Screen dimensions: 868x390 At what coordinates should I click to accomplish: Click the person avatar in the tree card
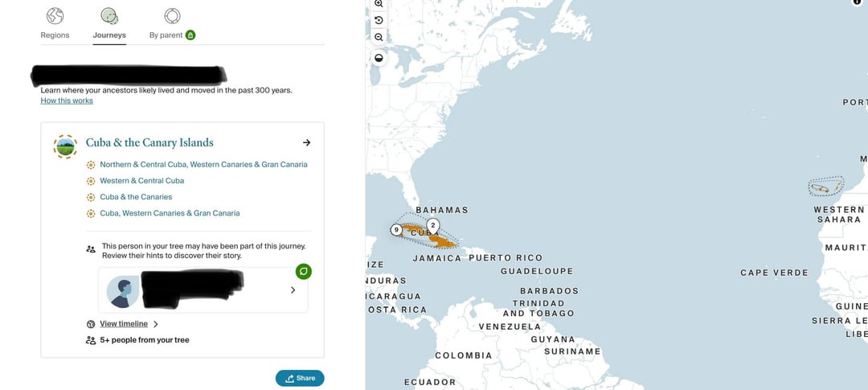[x=122, y=291]
